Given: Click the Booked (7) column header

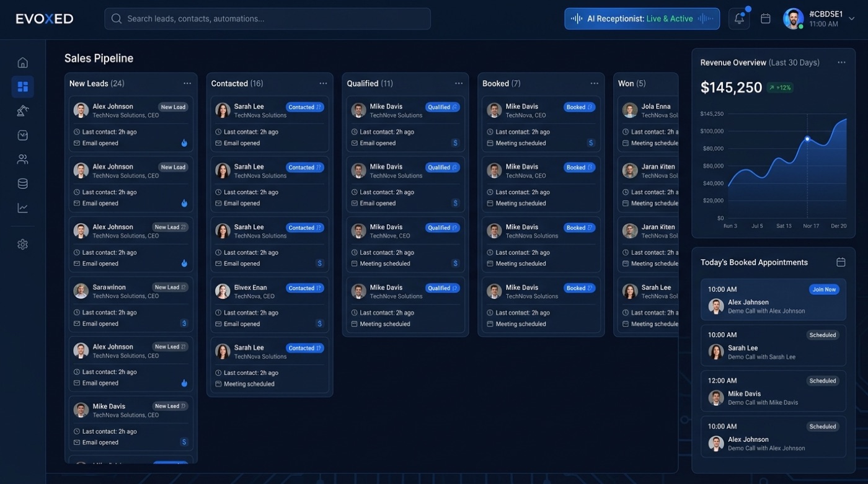Looking at the screenshot, I should point(502,84).
